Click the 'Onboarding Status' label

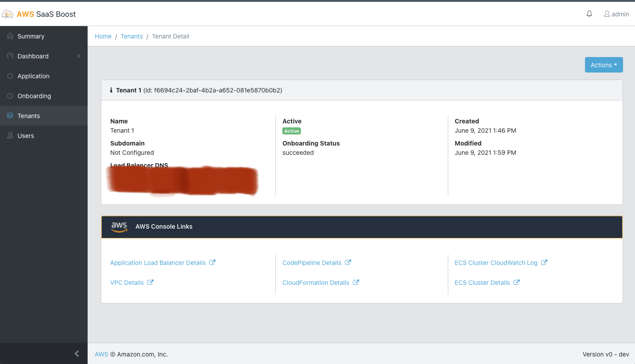(x=311, y=143)
